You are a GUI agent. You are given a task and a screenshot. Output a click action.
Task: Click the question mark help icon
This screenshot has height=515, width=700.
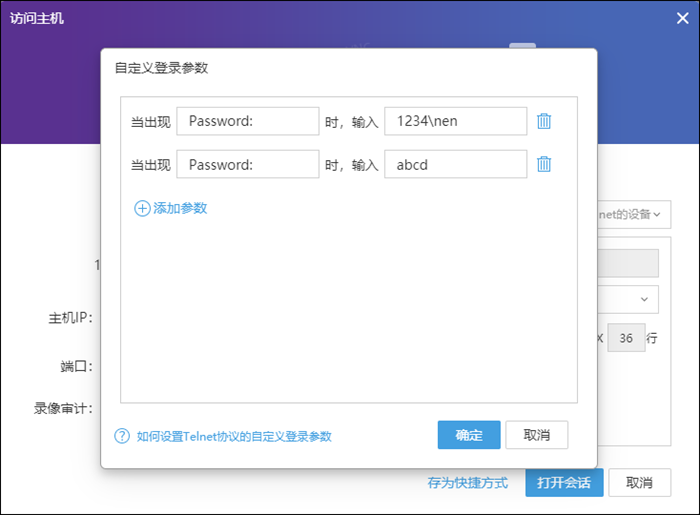(122, 436)
